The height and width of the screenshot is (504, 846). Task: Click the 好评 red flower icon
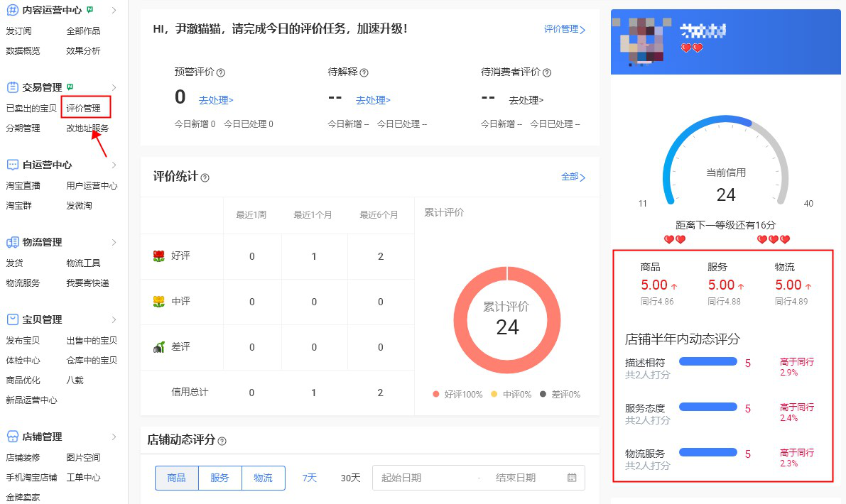pos(158,256)
